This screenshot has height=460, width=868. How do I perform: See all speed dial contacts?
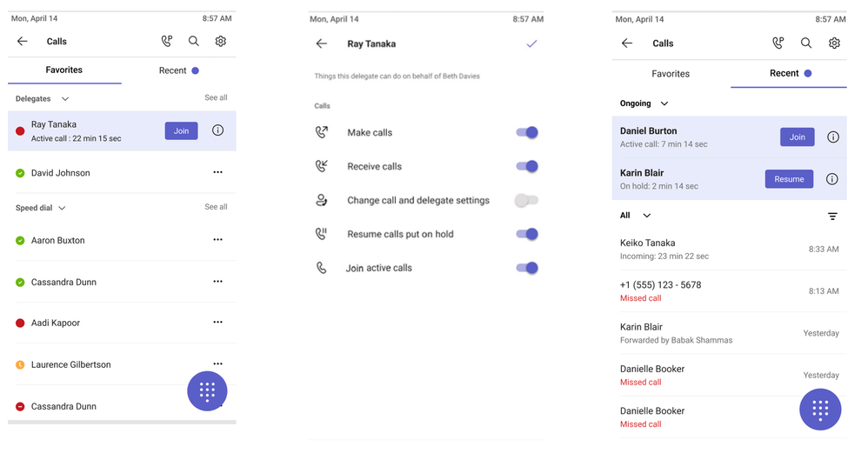pos(216,206)
